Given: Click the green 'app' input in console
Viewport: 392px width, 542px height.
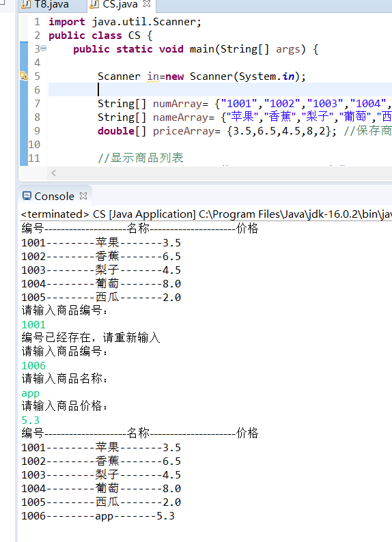Looking at the screenshot, I should click(x=31, y=393).
